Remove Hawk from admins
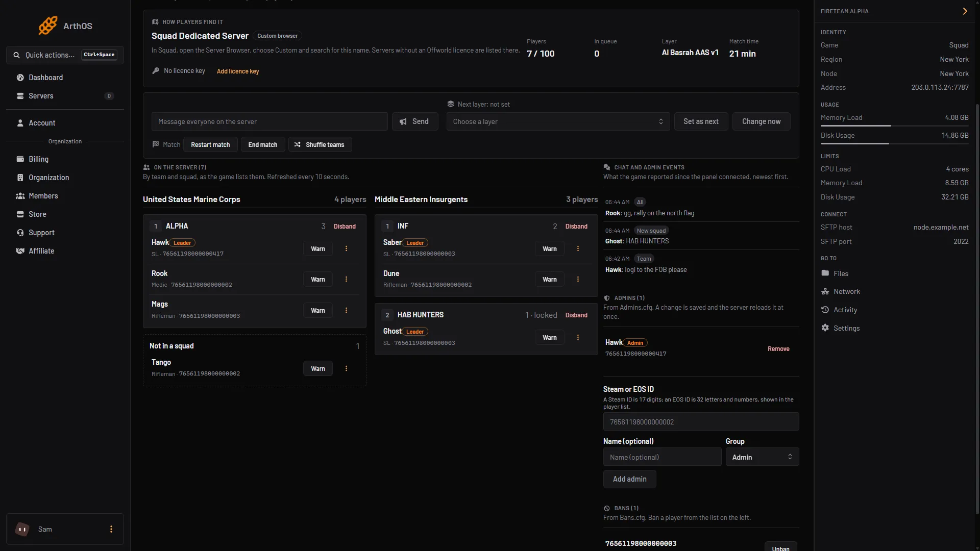The height and width of the screenshot is (551, 980). click(778, 349)
